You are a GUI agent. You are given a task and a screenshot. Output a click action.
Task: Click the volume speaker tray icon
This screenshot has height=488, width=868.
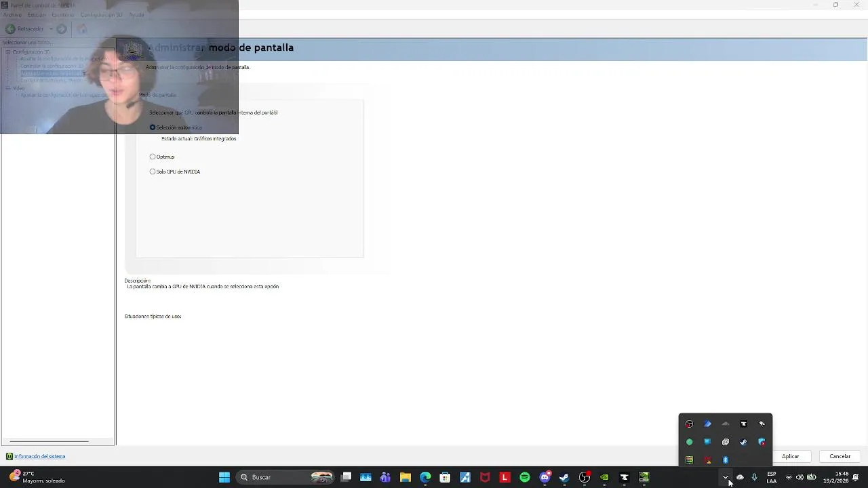pyautogui.click(x=800, y=477)
